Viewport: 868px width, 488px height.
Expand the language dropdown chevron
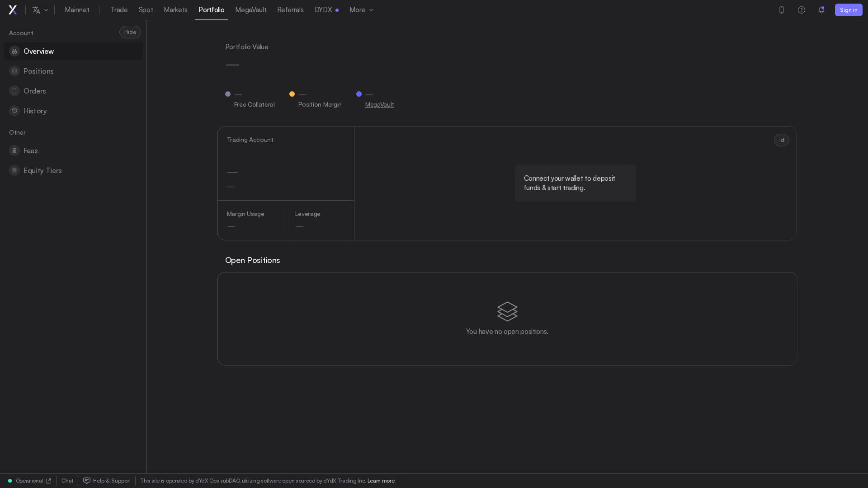pyautogui.click(x=46, y=10)
